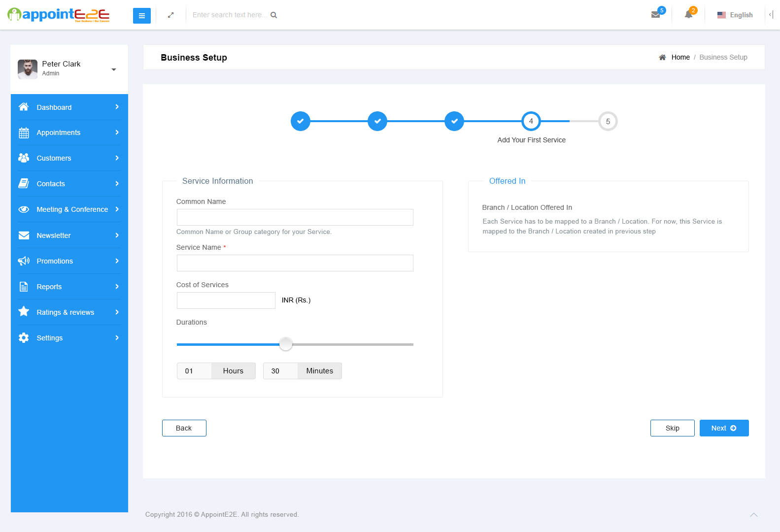Expand Customers menu chevron

point(117,158)
